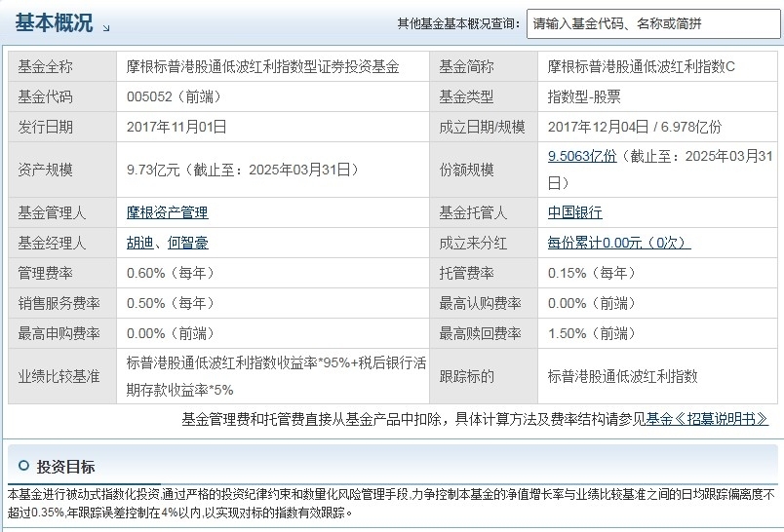Image resolution: width=784 pixels, height=532 pixels.
Task: Open the 中国银行 custodian link
Action: (575, 212)
